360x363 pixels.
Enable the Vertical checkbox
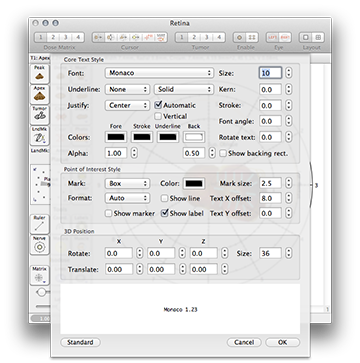click(158, 116)
